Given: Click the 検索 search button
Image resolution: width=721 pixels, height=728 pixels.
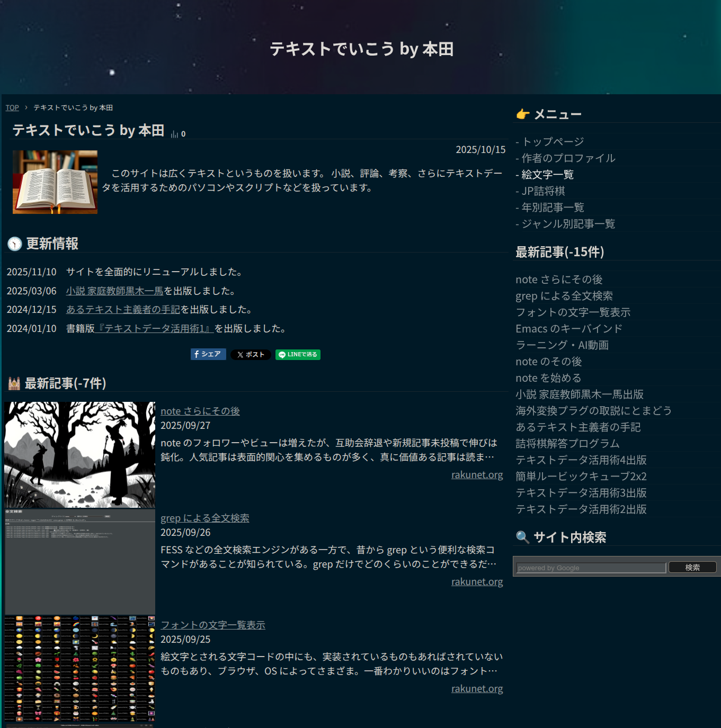Looking at the screenshot, I should click(x=692, y=568).
